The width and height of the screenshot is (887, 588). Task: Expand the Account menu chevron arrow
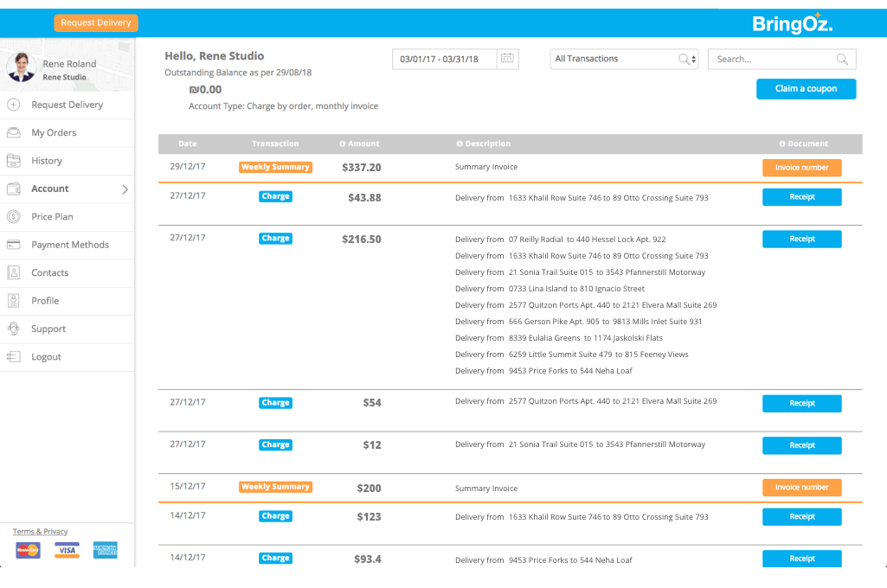tap(125, 189)
